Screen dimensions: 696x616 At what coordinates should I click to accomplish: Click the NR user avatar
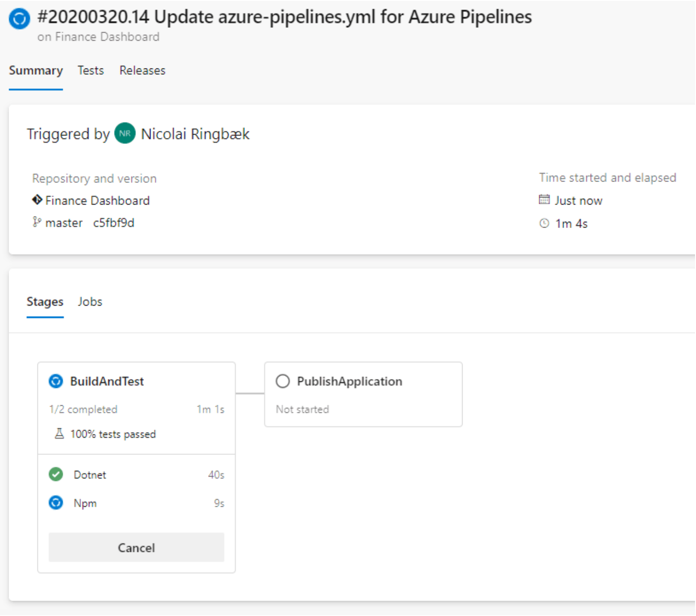(x=125, y=134)
